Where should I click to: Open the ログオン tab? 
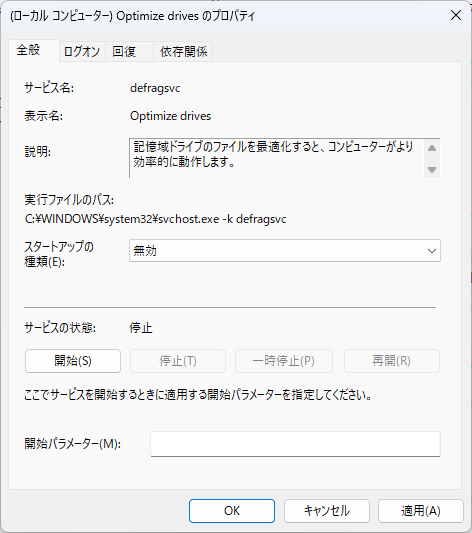[x=82, y=52]
